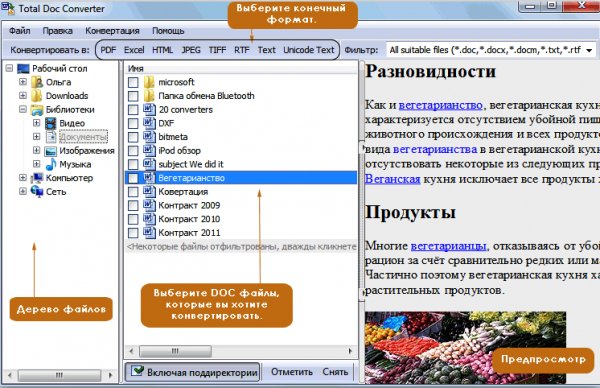This screenshot has width=600, height=388.
Task: Click the Имя column header
Action: click(241, 68)
